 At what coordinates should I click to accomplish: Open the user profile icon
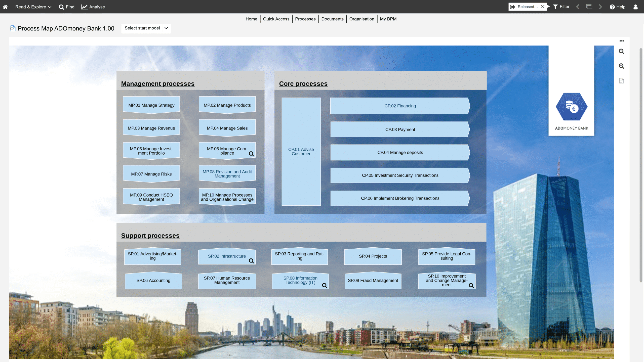(635, 7)
